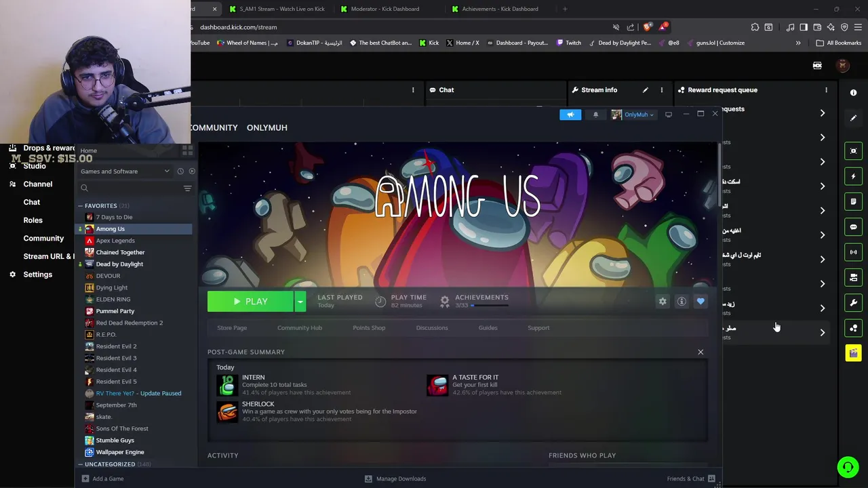Open Reward request queue options menu

click(826, 90)
